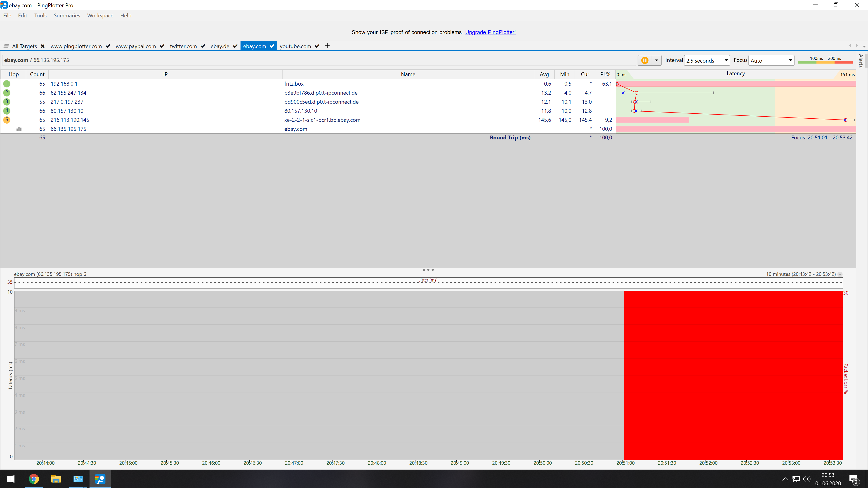Click the Avg column header

tap(544, 74)
